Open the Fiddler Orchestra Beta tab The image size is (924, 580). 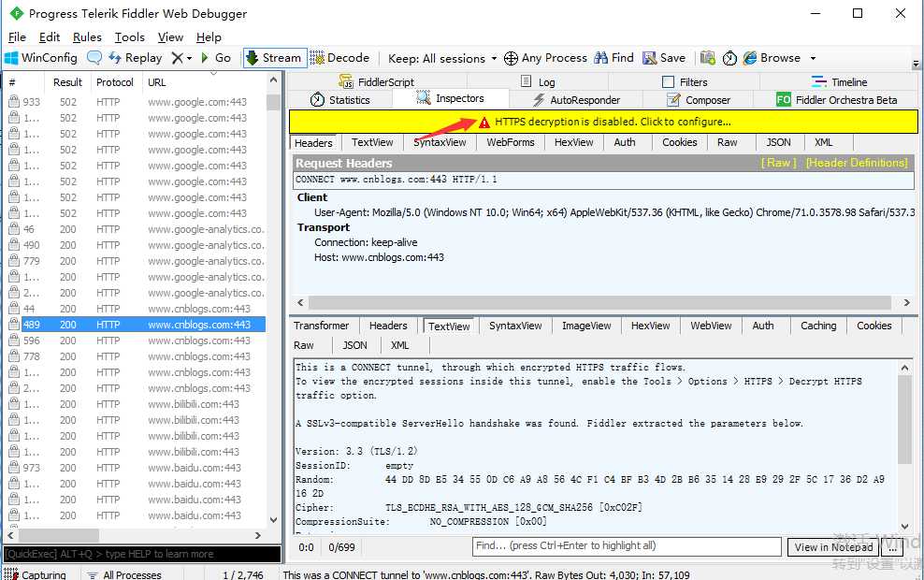coord(837,99)
